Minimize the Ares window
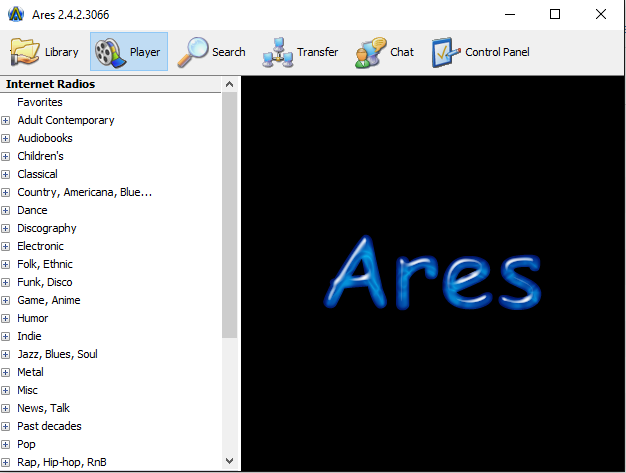This screenshot has width=626, height=473. (510, 14)
